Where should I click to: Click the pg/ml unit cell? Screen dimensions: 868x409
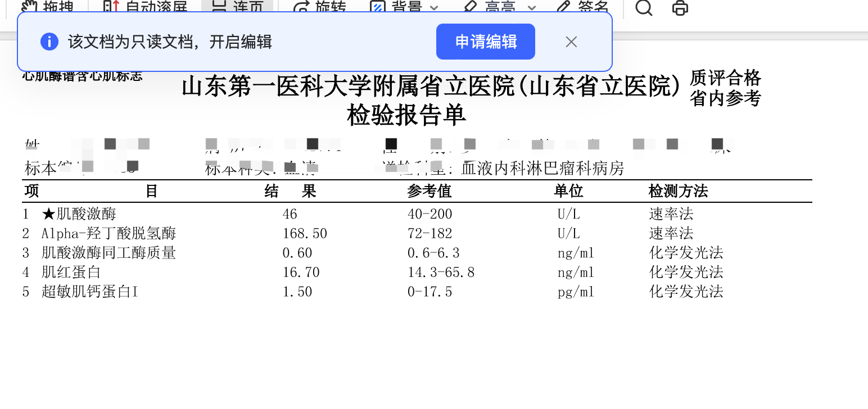click(x=576, y=292)
